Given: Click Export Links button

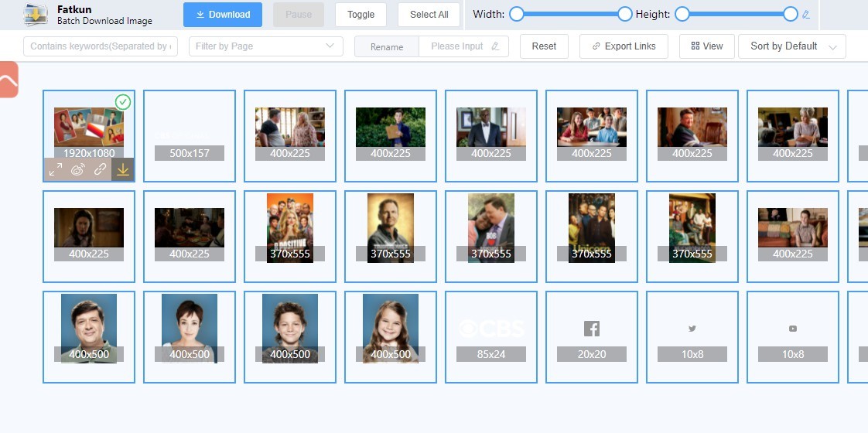Looking at the screenshot, I should pyautogui.click(x=624, y=46).
